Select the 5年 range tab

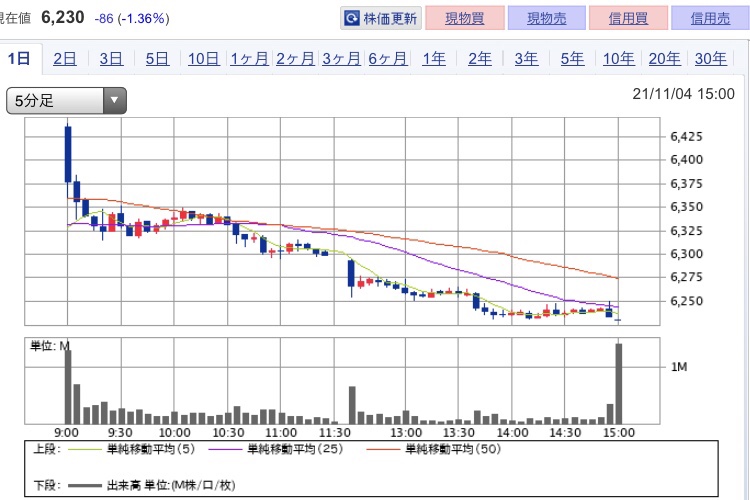(x=572, y=59)
